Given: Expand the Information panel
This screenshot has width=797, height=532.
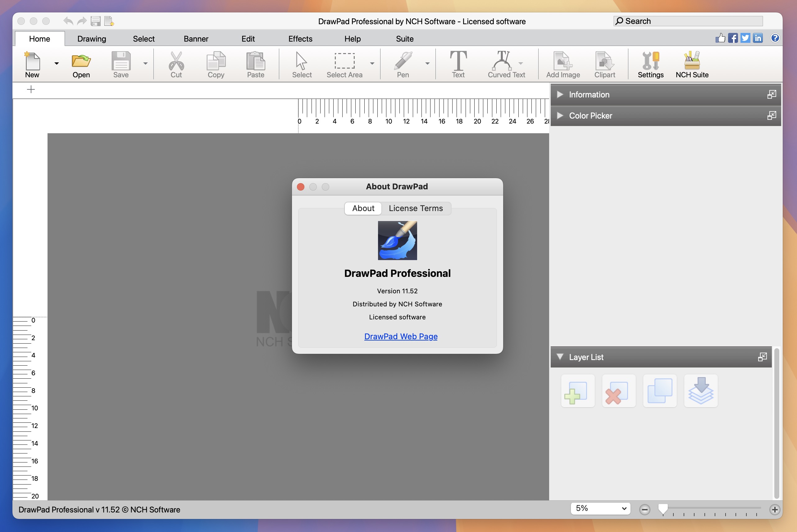Looking at the screenshot, I should (561, 94).
